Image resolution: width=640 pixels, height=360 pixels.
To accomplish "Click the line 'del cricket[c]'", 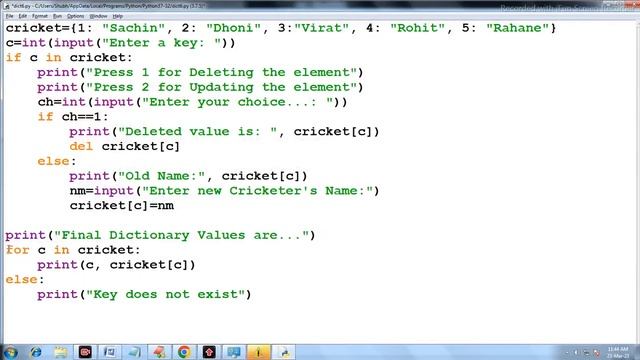I will pyautogui.click(x=124, y=147).
